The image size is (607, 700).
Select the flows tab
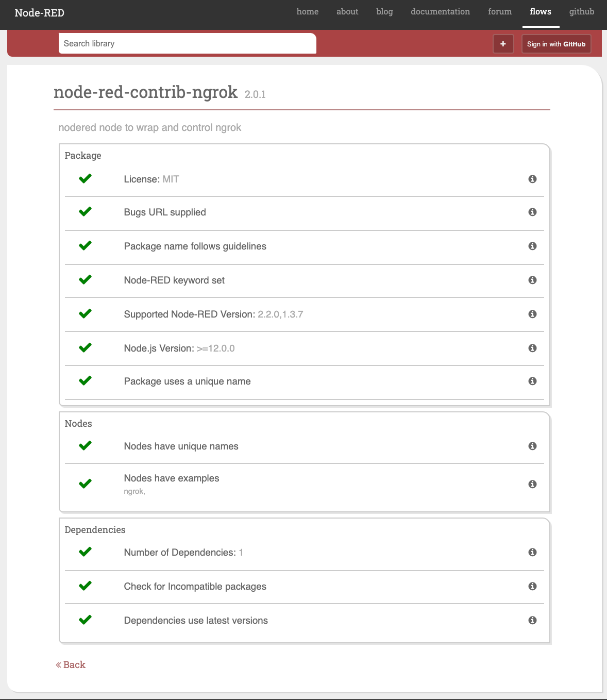[x=541, y=11]
